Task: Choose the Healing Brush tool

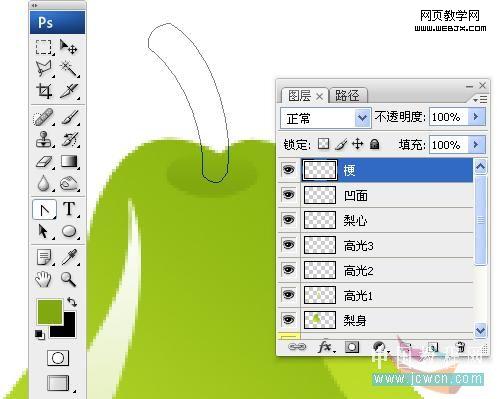Action: coord(44,117)
